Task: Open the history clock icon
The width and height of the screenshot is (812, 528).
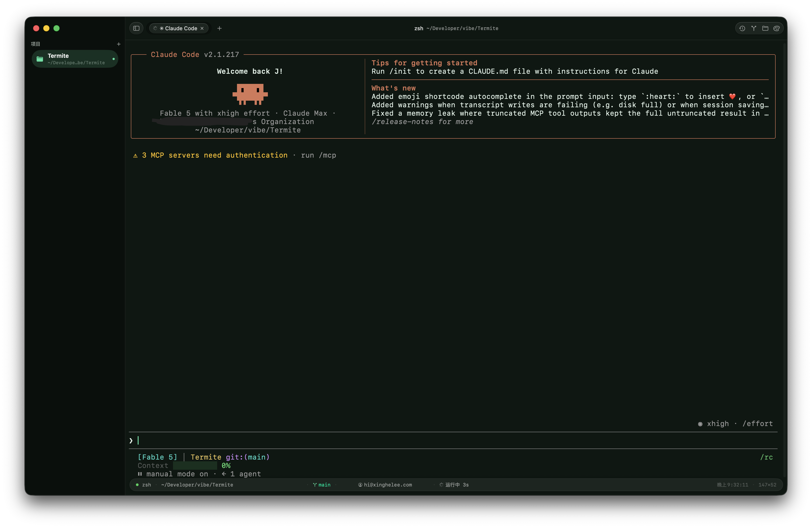Action: (742, 28)
